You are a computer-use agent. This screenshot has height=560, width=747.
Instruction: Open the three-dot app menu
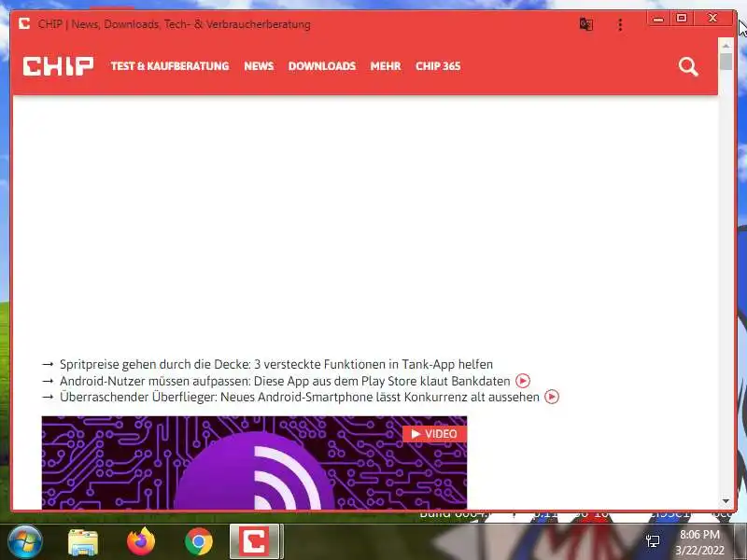(x=620, y=25)
